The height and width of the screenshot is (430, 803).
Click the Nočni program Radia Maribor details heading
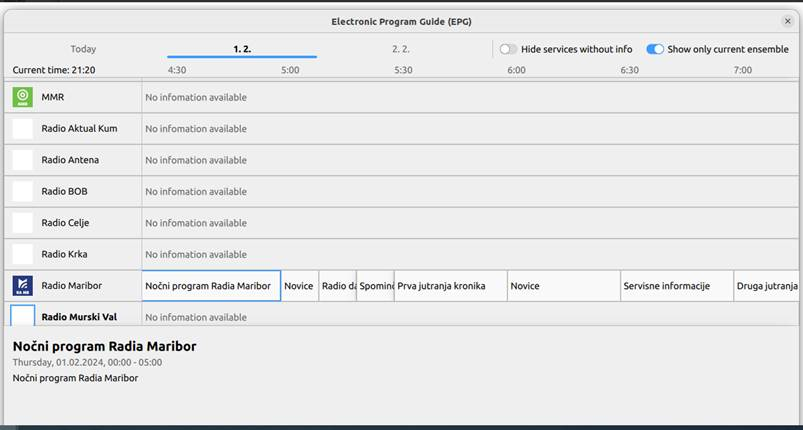104,347
